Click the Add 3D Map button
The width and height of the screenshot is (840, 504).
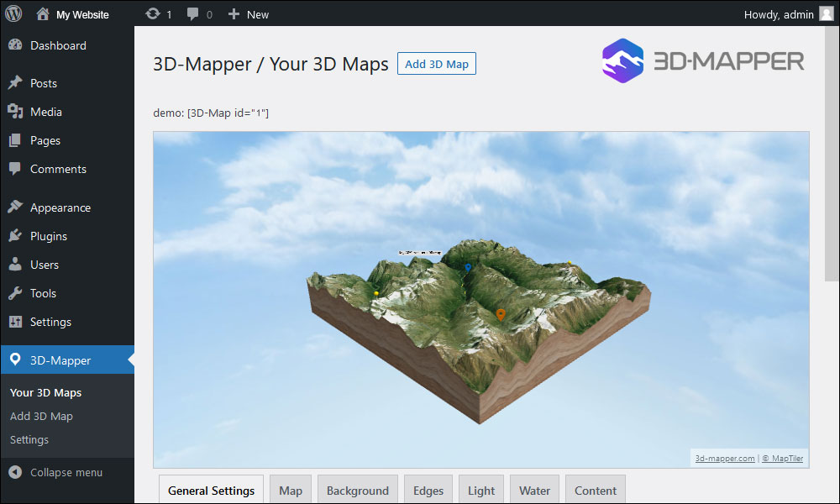click(x=437, y=64)
